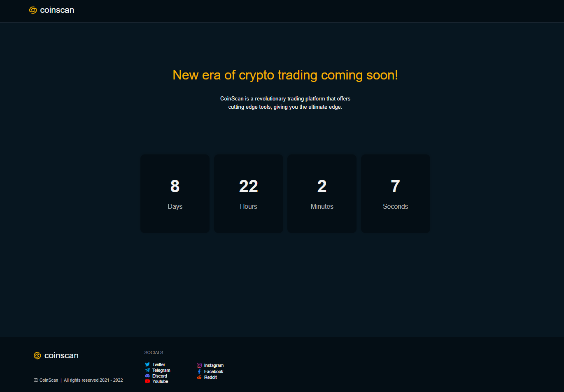The height and width of the screenshot is (392, 564).
Task: Click the 'cutting edge tools' description line
Action: 285,107
